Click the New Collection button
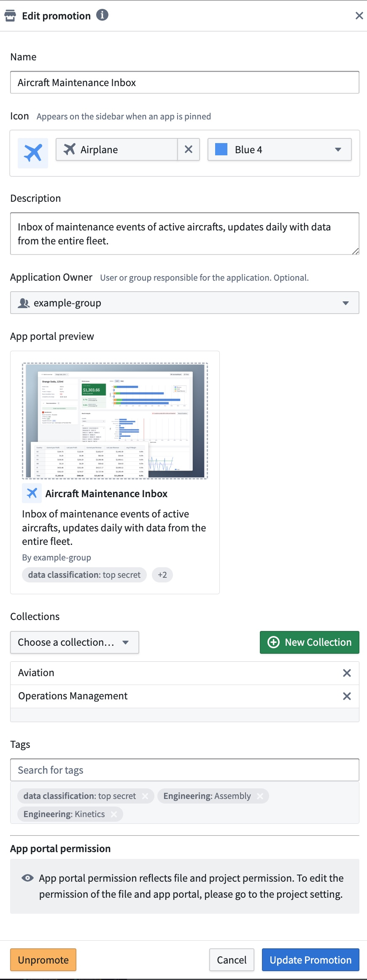367x980 pixels. tap(309, 642)
